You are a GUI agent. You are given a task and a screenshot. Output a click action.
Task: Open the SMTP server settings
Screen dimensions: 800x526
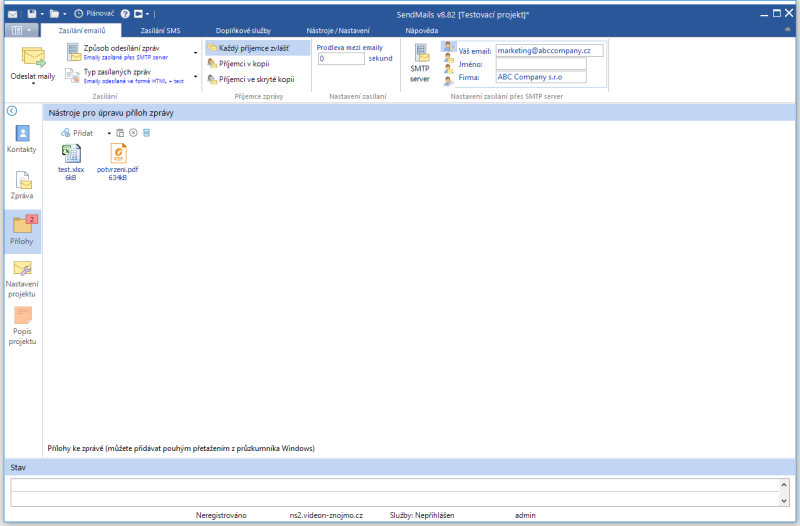[420, 64]
